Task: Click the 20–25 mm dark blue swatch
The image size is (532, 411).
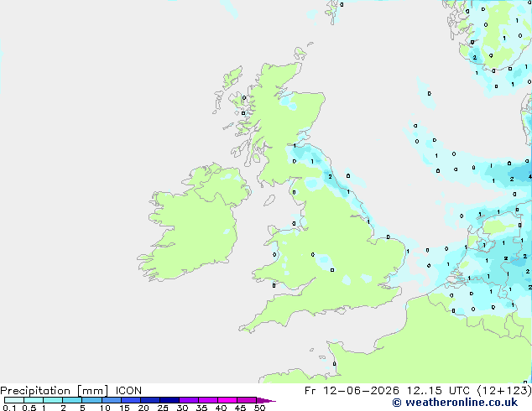Action: (x=150, y=400)
